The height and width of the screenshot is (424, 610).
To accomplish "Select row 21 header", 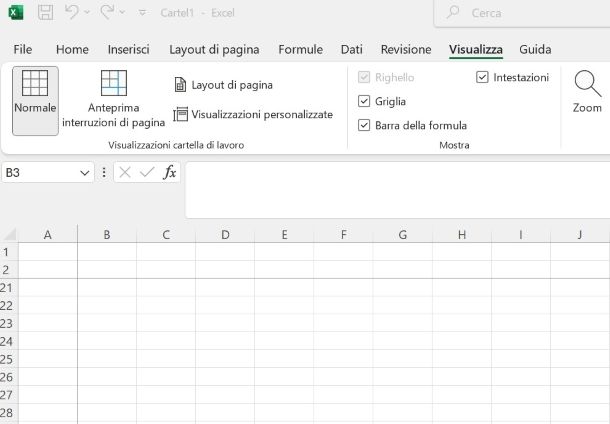I will tap(9, 288).
